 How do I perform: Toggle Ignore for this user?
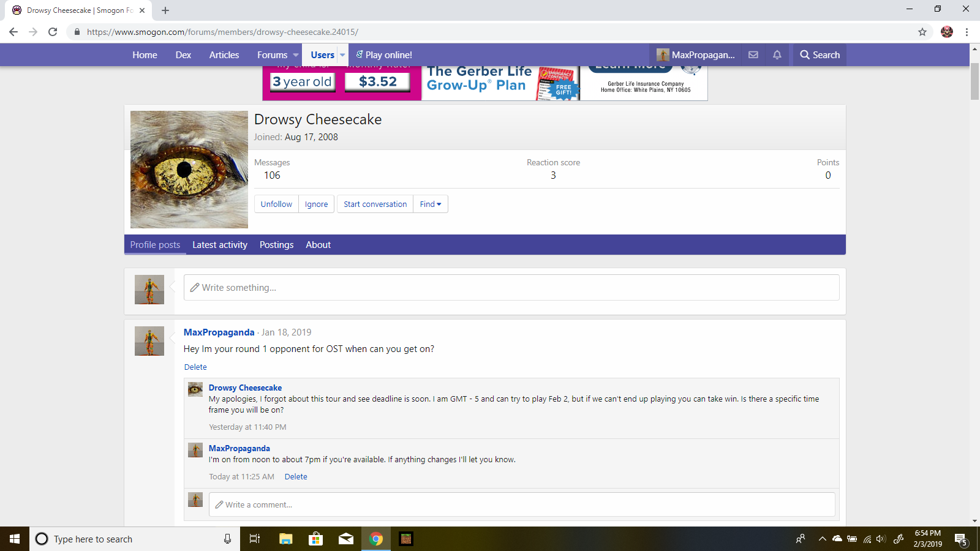pyautogui.click(x=316, y=204)
